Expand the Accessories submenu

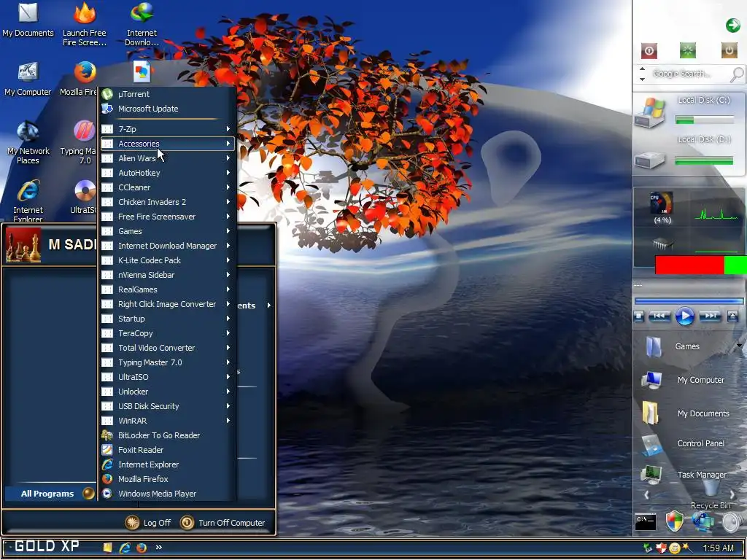click(x=167, y=144)
